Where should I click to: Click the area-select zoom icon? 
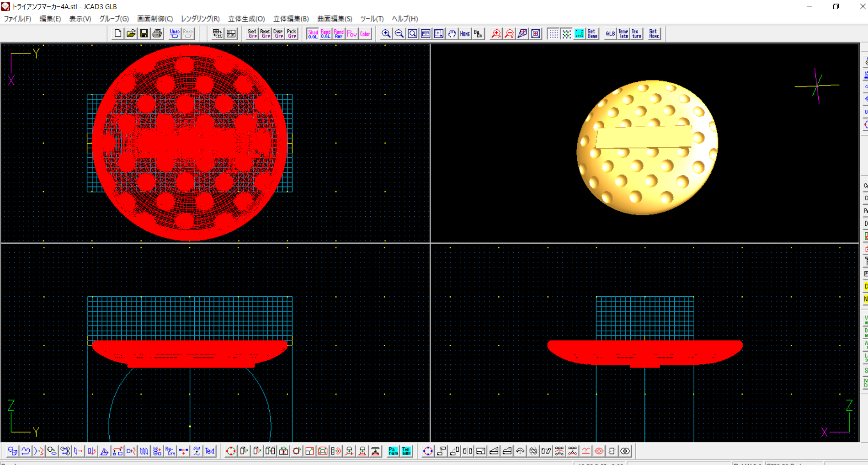click(439, 33)
